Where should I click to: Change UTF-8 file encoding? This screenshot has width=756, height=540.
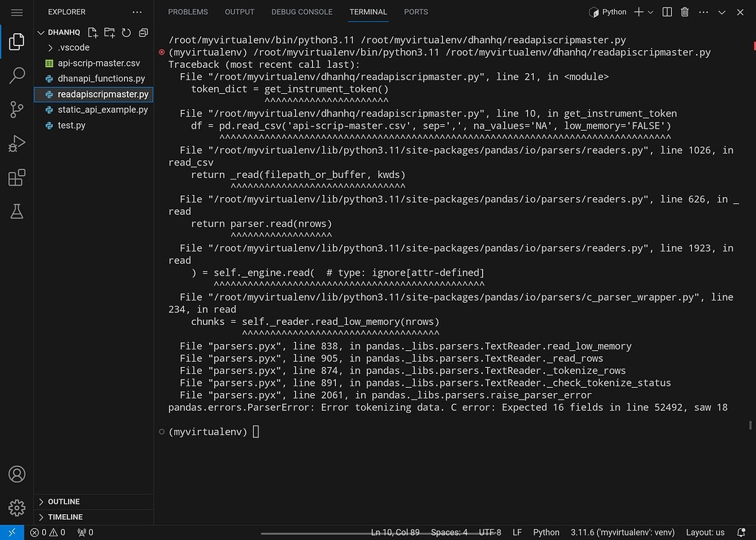[490, 533]
